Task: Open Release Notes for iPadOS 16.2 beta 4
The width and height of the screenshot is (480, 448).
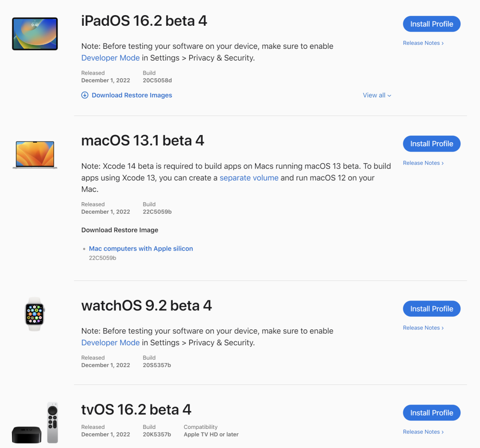Action: point(423,43)
